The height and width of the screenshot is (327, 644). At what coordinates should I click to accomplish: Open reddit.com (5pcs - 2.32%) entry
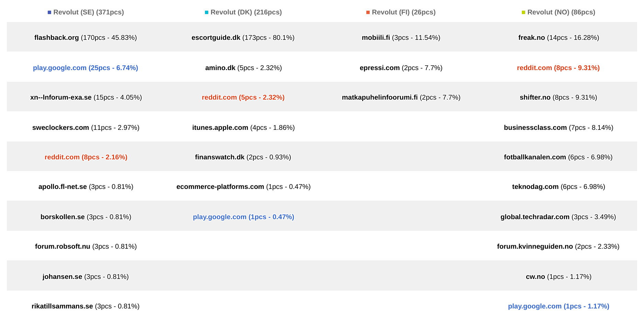pyautogui.click(x=243, y=98)
